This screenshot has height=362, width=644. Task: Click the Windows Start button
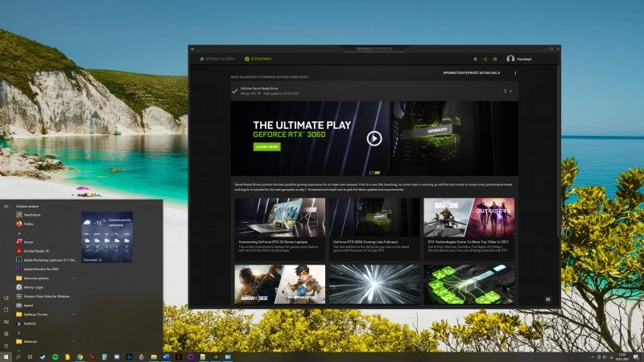coord(6,357)
